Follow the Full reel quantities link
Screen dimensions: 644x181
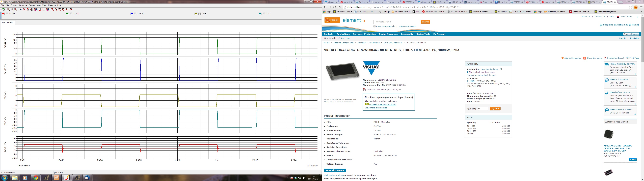(383, 105)
